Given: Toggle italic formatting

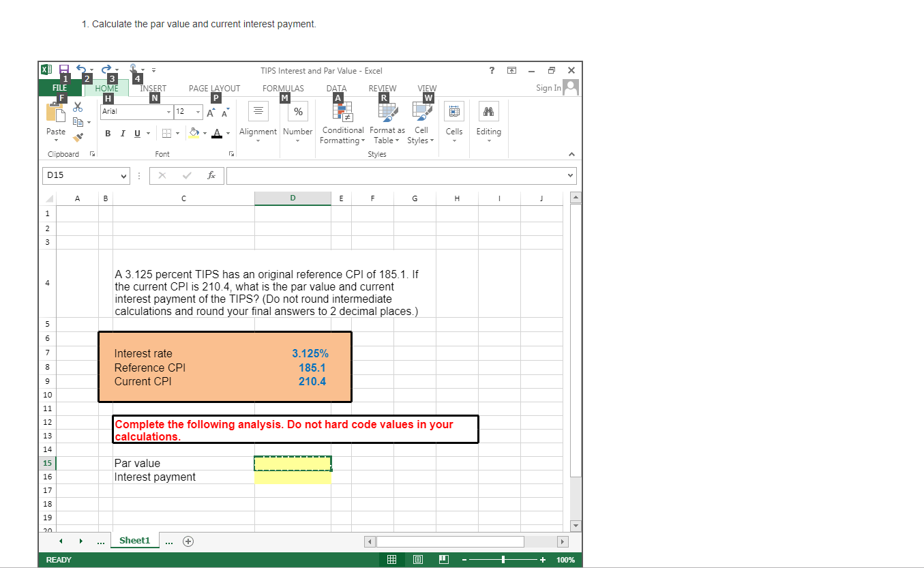Looking at the screenshot, I should point(122,133).
